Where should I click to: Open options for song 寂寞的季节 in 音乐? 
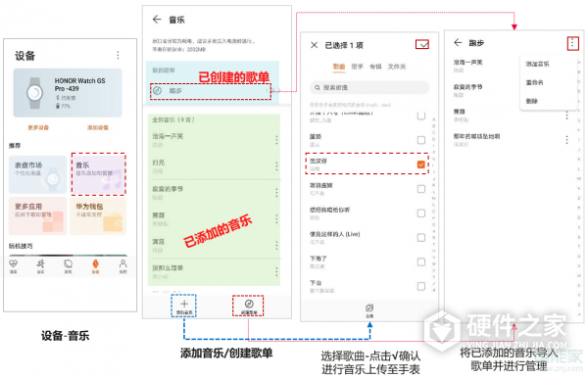(276, 193)
